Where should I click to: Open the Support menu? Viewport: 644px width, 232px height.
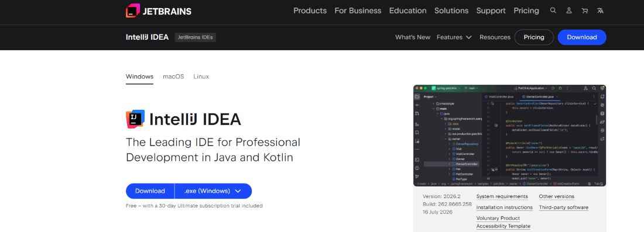point(491,11)
